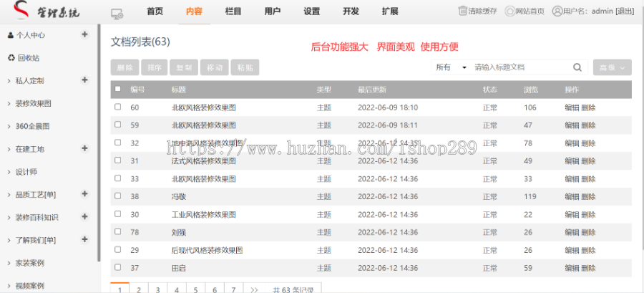Check the box for row 38 冯敬

[118, 196]
